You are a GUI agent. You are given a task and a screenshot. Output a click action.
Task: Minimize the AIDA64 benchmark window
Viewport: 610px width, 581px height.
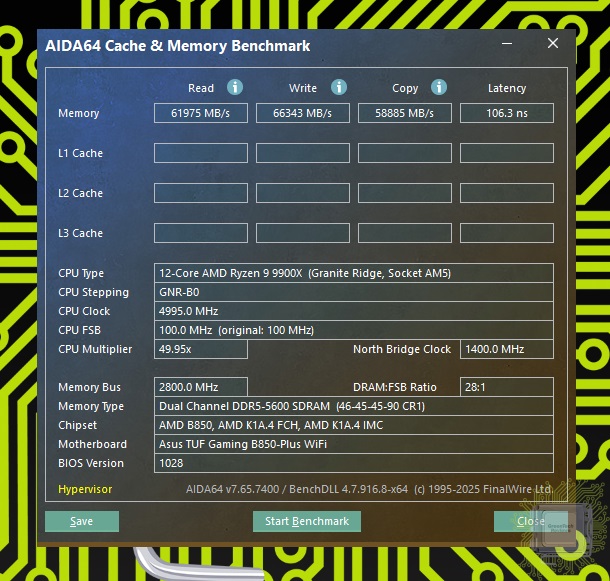click(507, 44)
